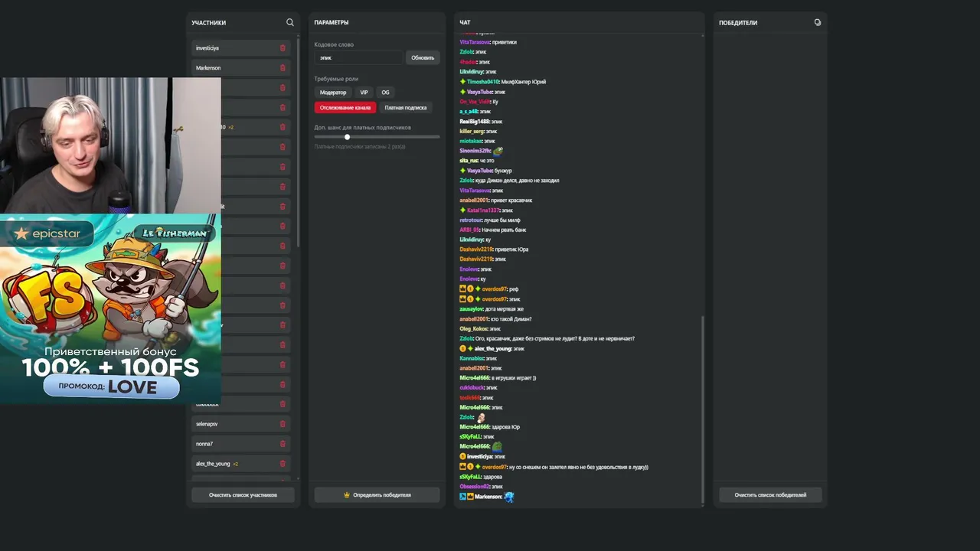Remove Markenson using the red trash icon
Image resolution: width=980 pixels, height=551 pixels.
[x=283, y=67]
